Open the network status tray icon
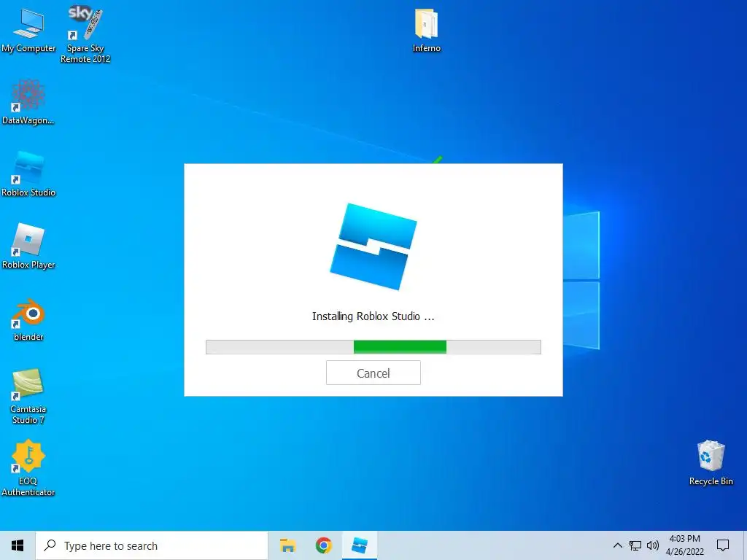 coord(635,545)
